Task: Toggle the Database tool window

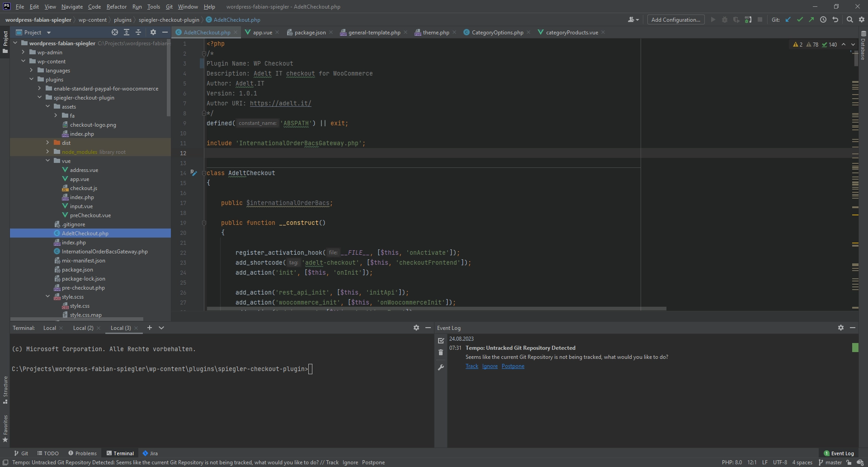Action: click(863, 50)
